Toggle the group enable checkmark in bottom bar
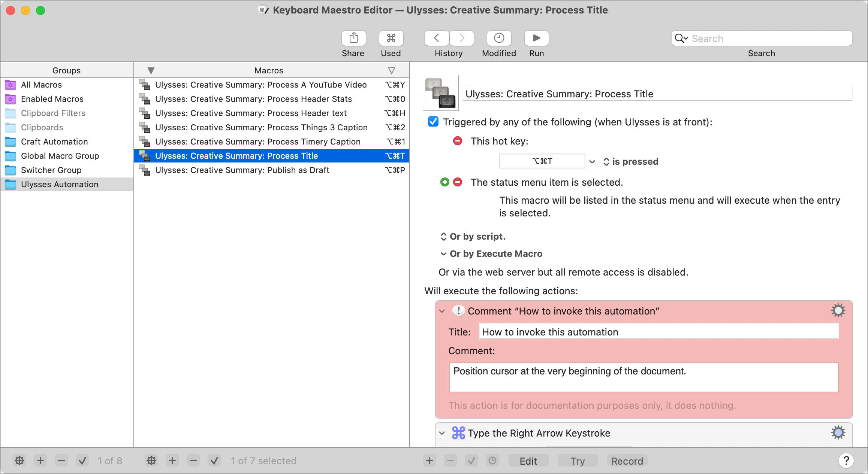Screen dimensions: 868x474 [x=83, y=461]
